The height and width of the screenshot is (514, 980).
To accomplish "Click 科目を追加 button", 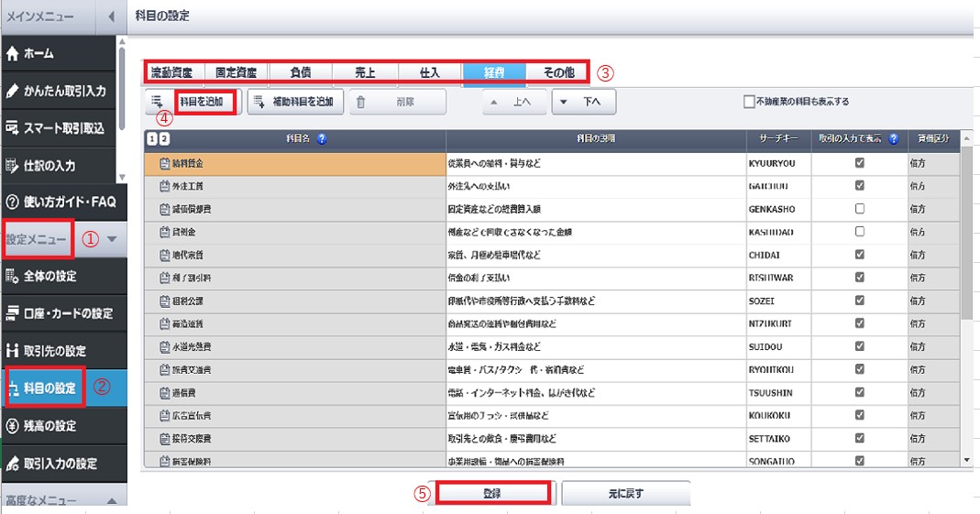I will 193,102.
